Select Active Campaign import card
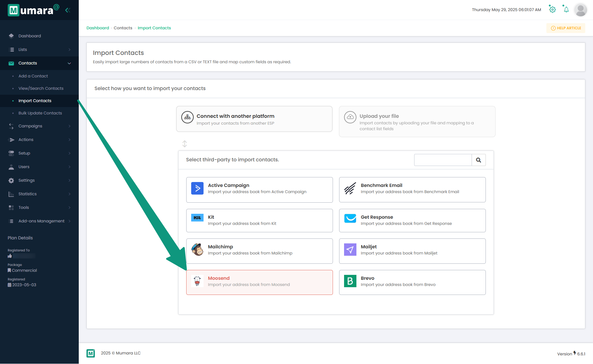The height and width of the screenshot is (364, 593). tap(259, 190)
